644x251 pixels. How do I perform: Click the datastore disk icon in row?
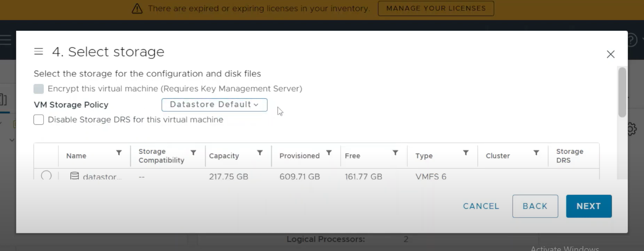click(74, 176)
